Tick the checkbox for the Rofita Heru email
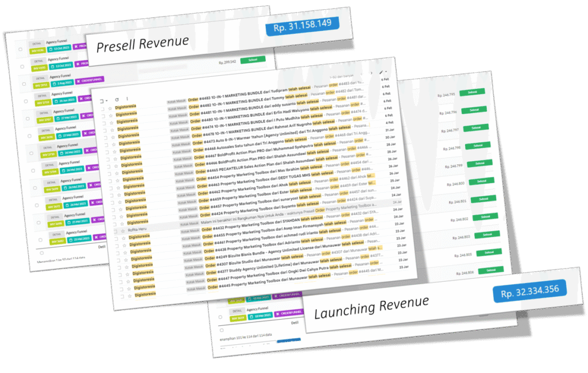 coord(115,231)
